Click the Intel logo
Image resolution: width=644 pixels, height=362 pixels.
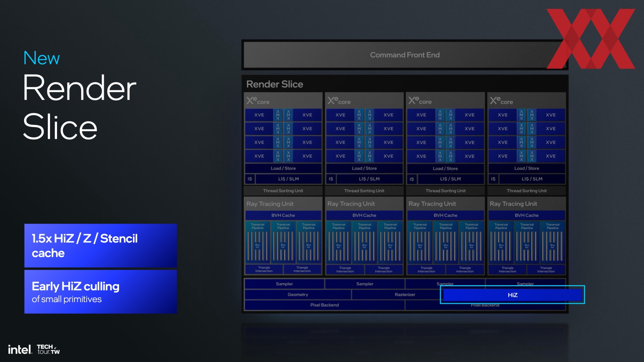coord(20,350)
